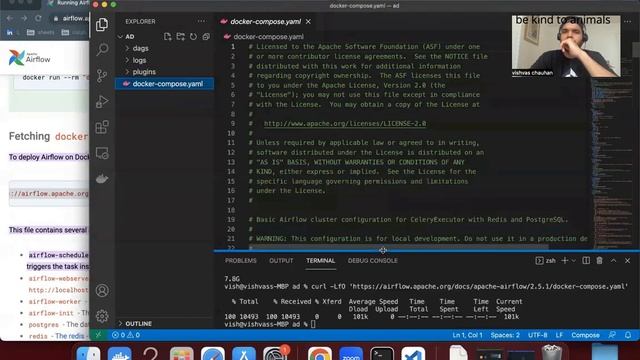Open the Manage gear in activity bar
Image resolution: width=640 pixels, height=360 pixels.
(102, 316)
